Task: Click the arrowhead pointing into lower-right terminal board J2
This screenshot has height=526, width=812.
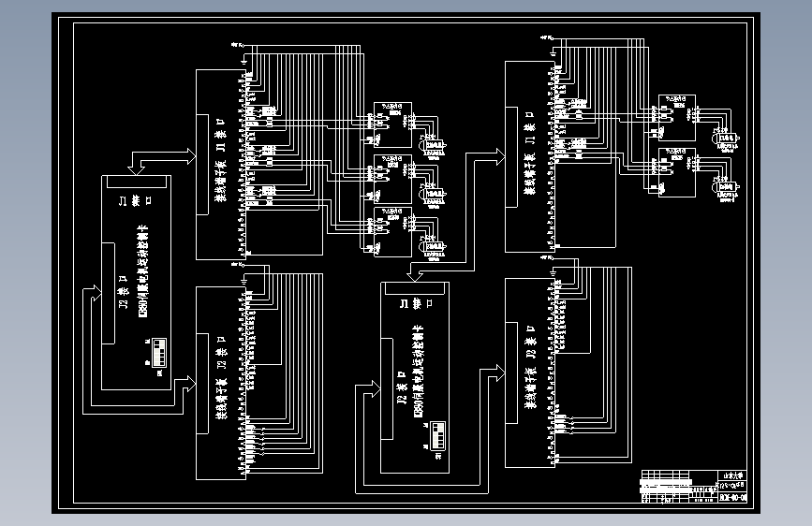Action: [x=500, y=373]
